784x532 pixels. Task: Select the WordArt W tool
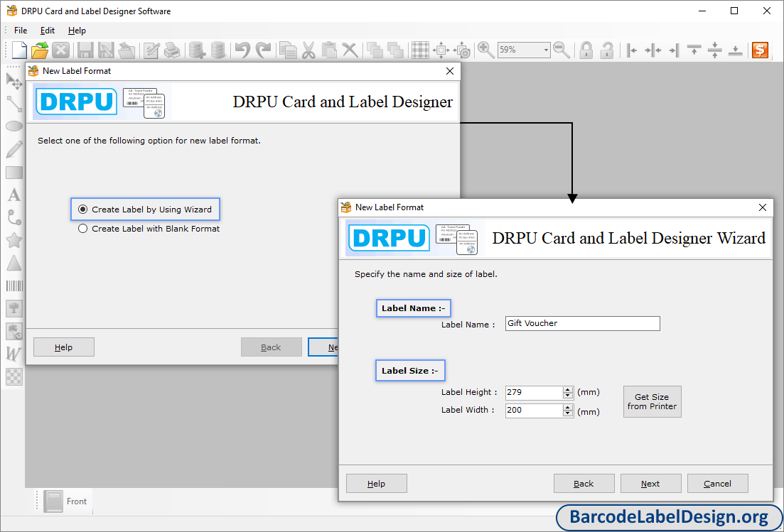tap(14, 354)
